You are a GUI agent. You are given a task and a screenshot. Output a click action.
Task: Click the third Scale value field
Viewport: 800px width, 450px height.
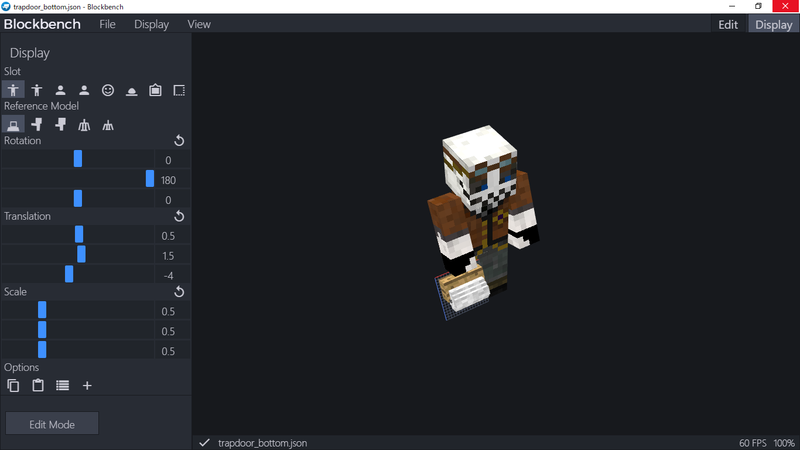pyautogui.click(x=172, y=351)
